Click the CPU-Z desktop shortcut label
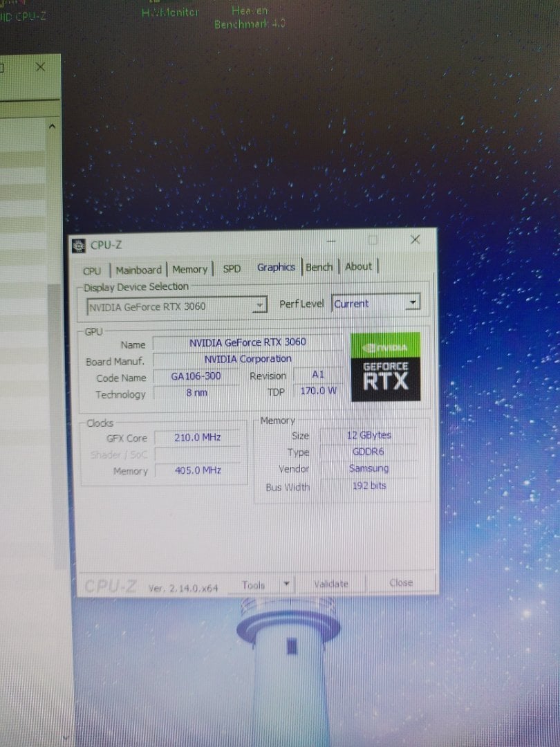Screen dimensions: 560x747 23,17
